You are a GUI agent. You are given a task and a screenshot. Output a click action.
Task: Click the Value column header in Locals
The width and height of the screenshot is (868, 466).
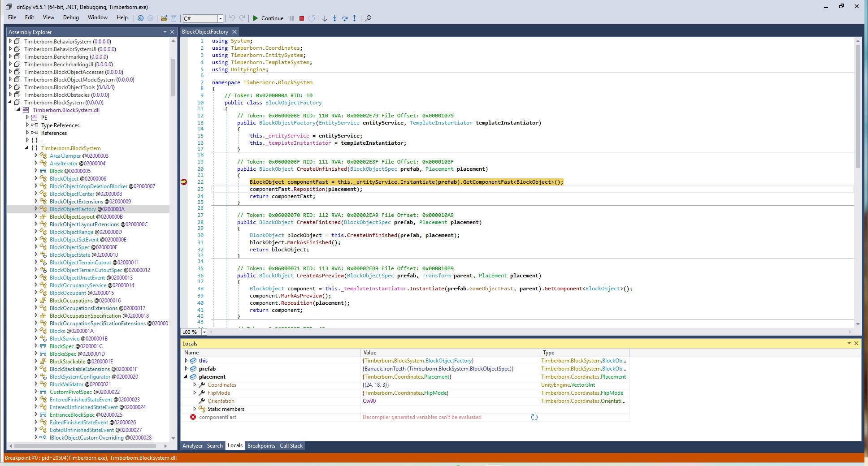[450, 353]
